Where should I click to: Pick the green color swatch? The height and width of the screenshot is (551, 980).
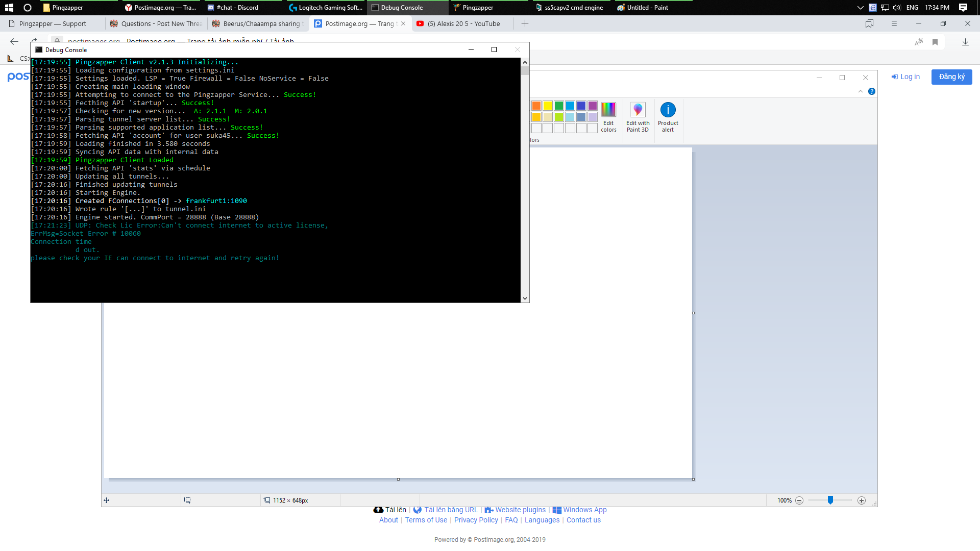pos(559,106)
